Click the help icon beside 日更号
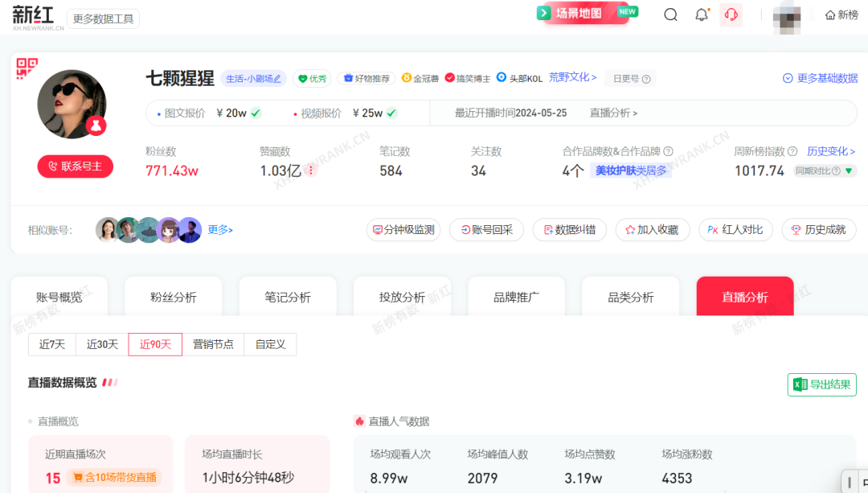The image size is (868, 493). pyautogui.click(x=646, y=79)
